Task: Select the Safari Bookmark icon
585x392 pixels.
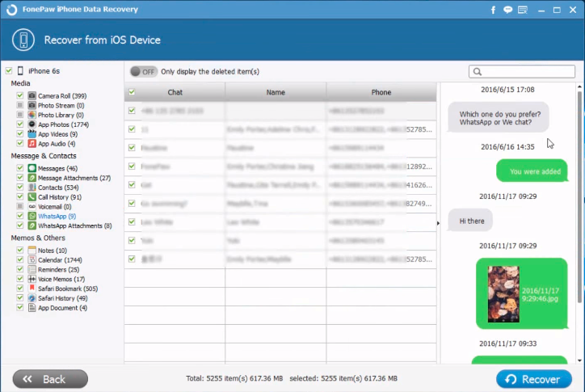Action: (32, 289)
